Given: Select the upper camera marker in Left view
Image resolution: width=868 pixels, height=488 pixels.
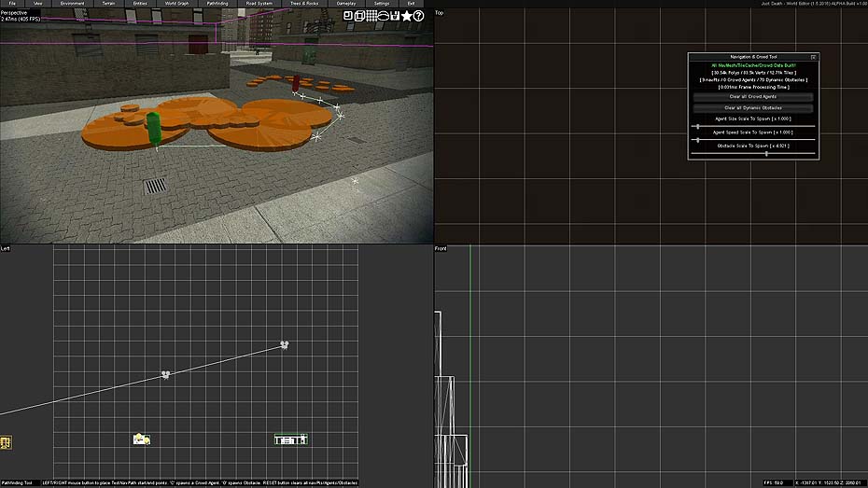Looking at the screenshot, I should point(285,344).
